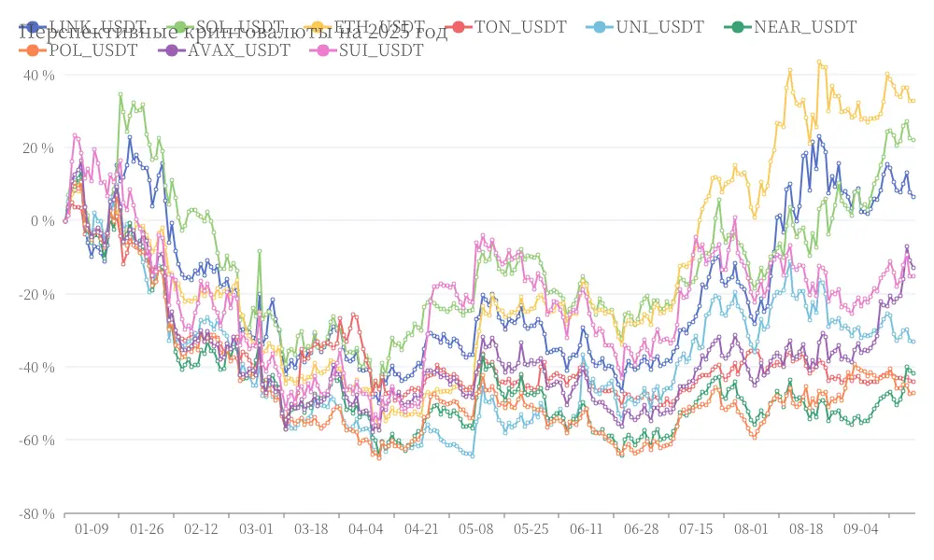Toggle the LINK_USDT legend series
934x560 pixels.
(x=83, y=27)
